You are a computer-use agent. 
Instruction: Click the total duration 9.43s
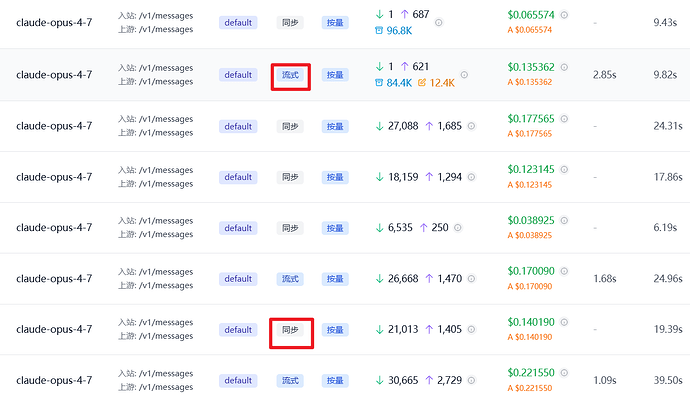pos(665,22)
